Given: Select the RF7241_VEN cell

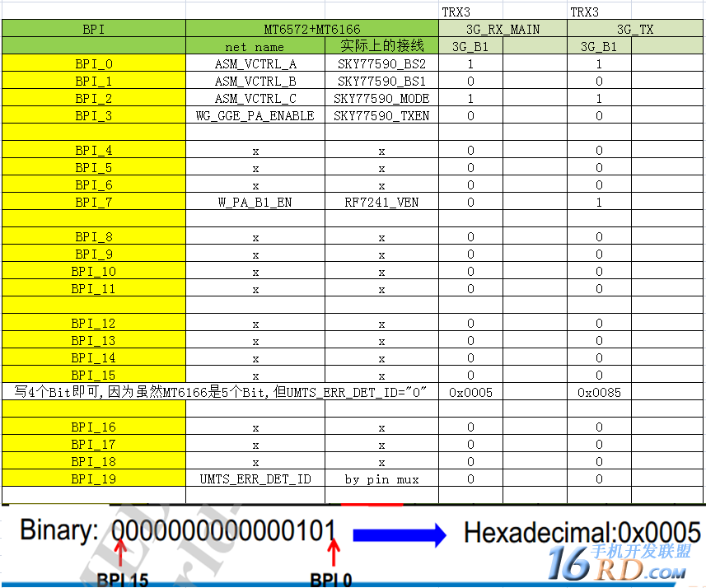Looking at the screenshot, I should [x=381, y=202].
